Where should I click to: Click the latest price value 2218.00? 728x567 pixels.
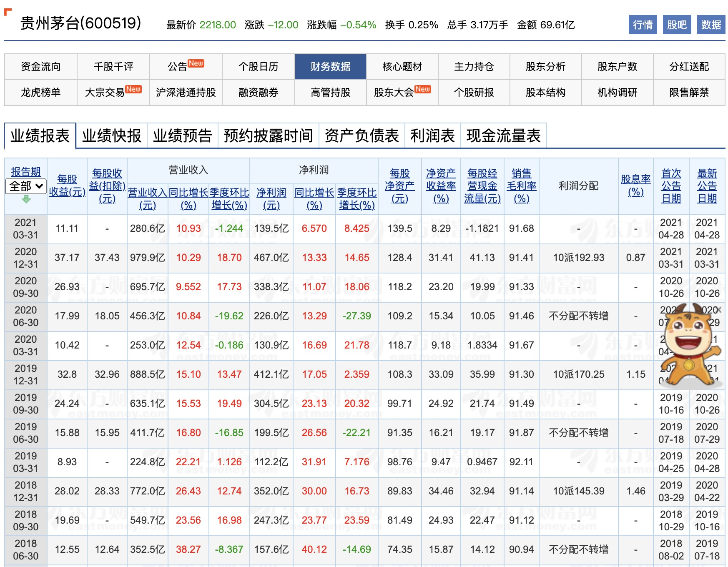tap(218, 25)
